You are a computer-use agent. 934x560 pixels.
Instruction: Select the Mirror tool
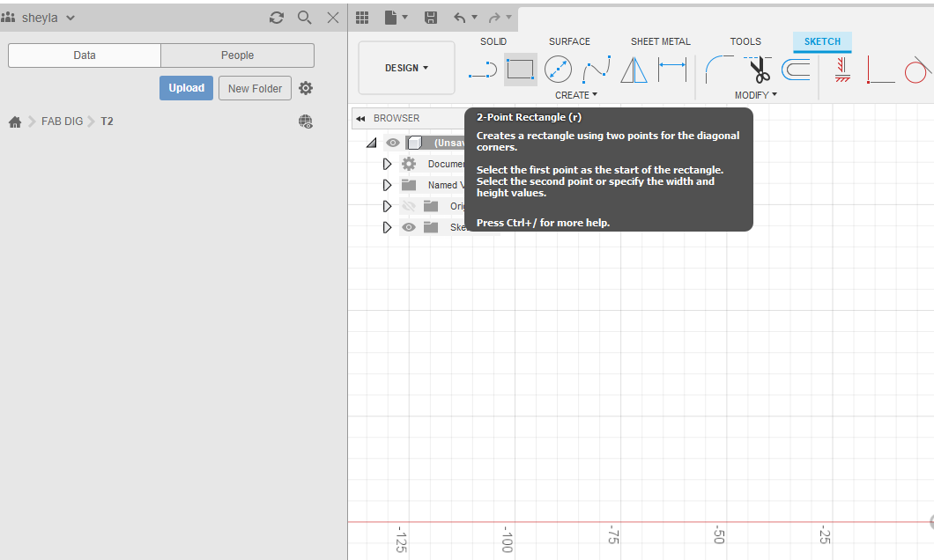click(x=634, y=70)
